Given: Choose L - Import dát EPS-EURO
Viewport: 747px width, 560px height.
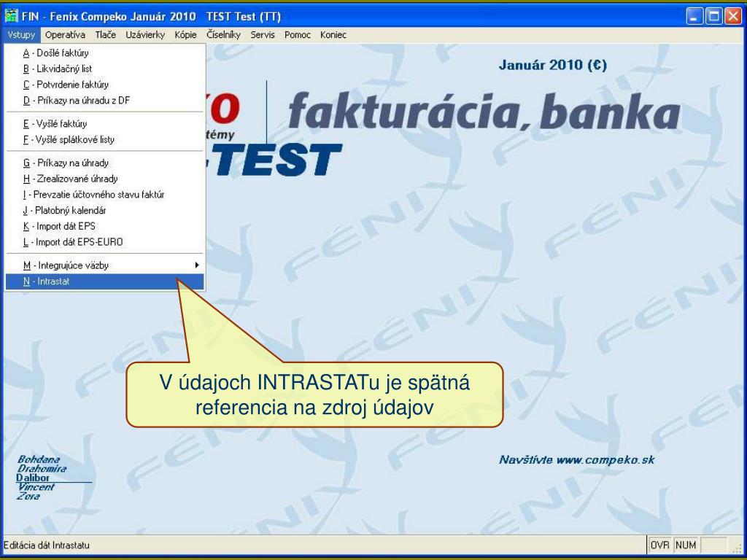Looking at the screenshot, I should (x=105, y=241).
